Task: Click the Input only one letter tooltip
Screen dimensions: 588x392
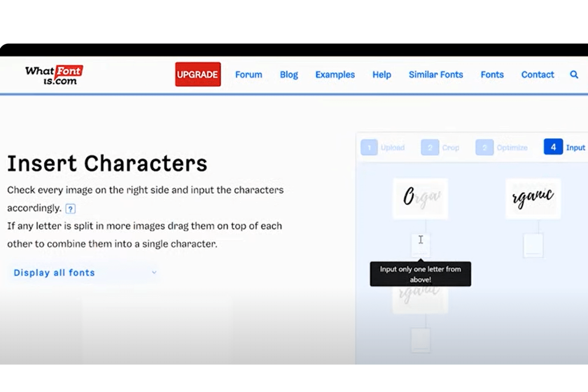Action: [420, 274]
